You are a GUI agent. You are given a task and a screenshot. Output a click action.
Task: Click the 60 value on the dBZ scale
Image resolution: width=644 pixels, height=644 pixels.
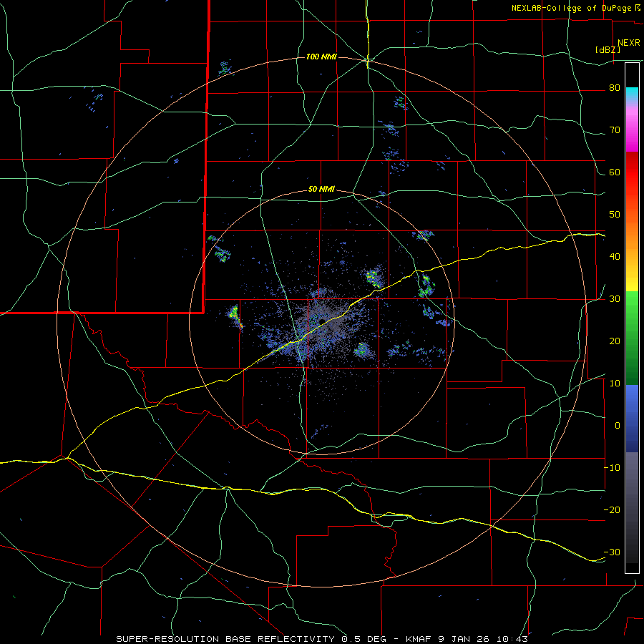coord(615,172)
